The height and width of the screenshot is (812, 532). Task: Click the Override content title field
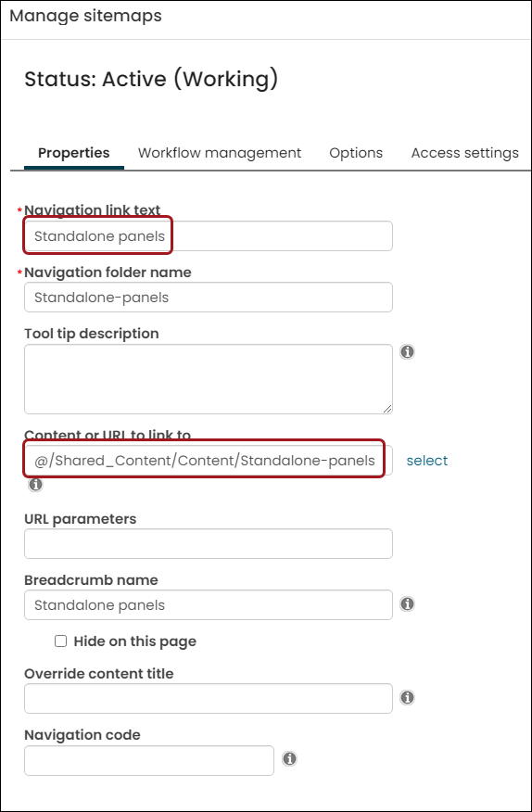pyautogui.click(x=209, y=699)
